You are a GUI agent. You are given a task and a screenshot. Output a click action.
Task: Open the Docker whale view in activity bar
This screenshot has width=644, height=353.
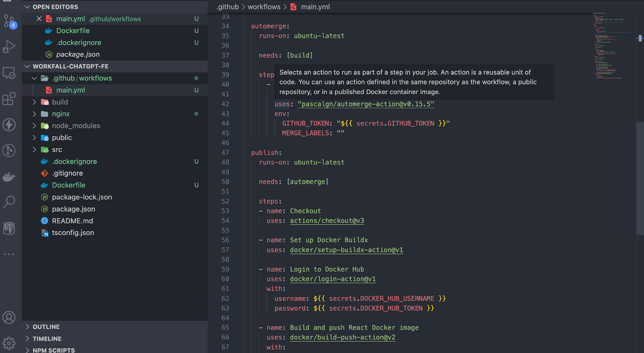[x=9, y=177]
